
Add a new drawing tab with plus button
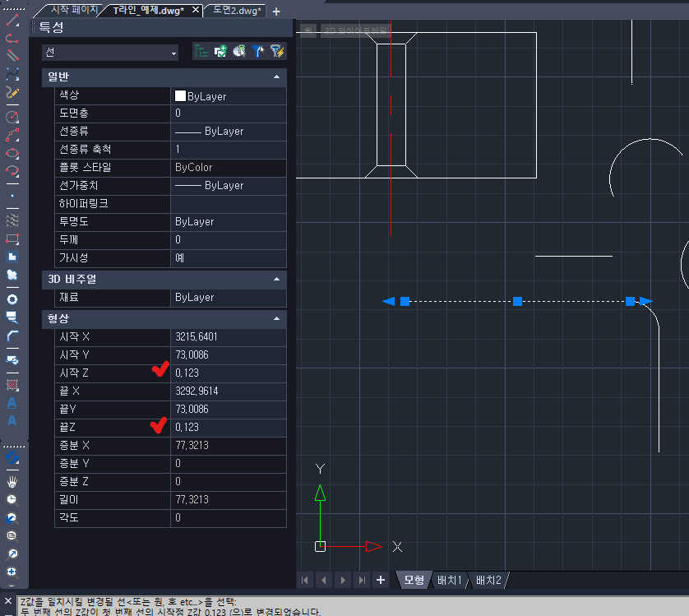pos(276,12)
